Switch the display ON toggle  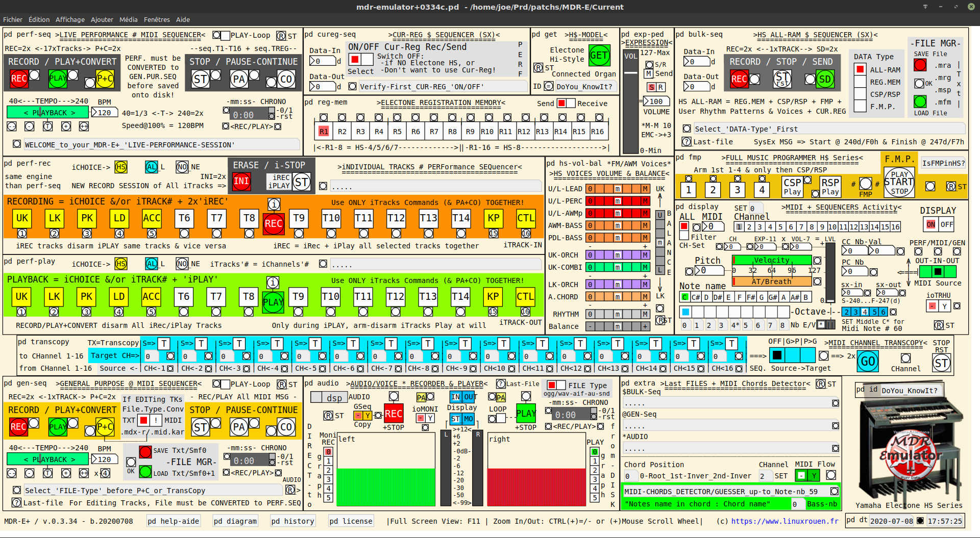(931, 224)
